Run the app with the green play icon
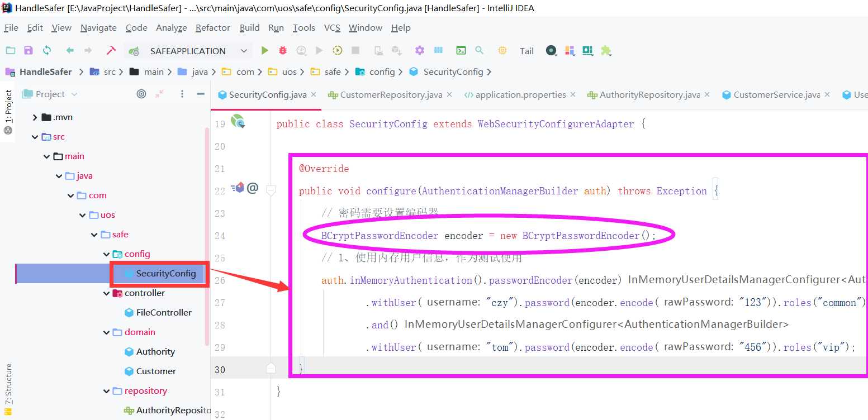Screen dimensions: 868x420 click(265, 50)
